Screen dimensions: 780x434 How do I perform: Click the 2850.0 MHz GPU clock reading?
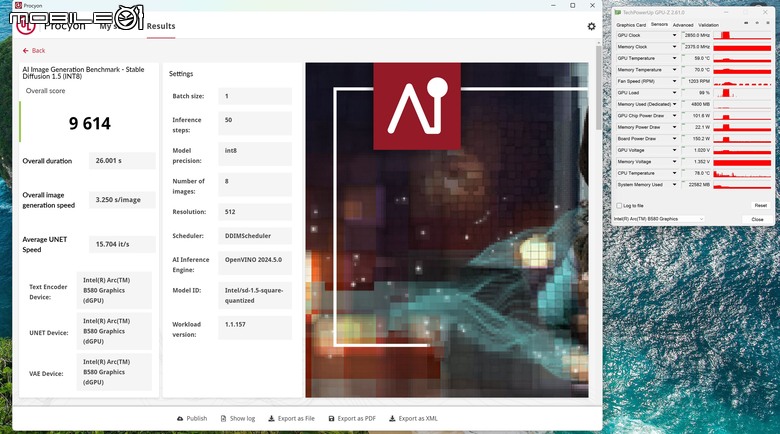[697, 35]
